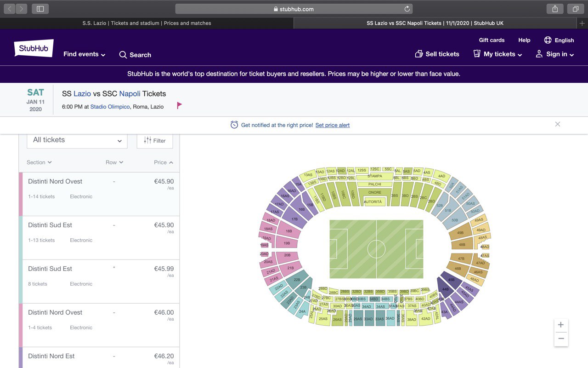Open the Filter options

tap(155, 140)
